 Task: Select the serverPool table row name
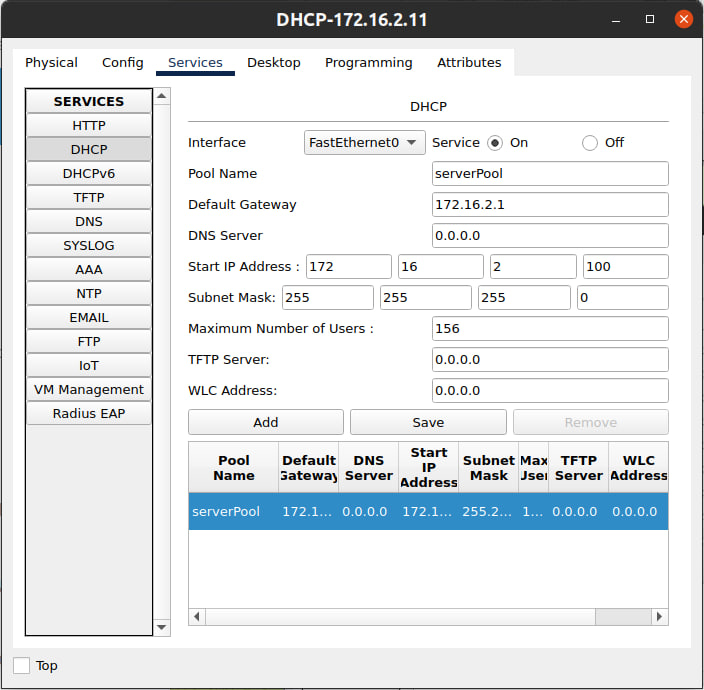(x=226, y=511)
